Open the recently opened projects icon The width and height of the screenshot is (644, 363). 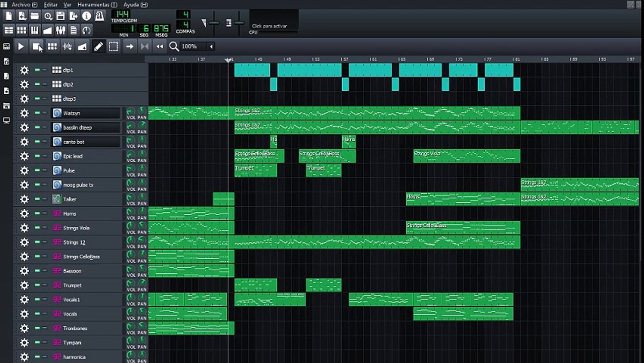pos(48,16)
